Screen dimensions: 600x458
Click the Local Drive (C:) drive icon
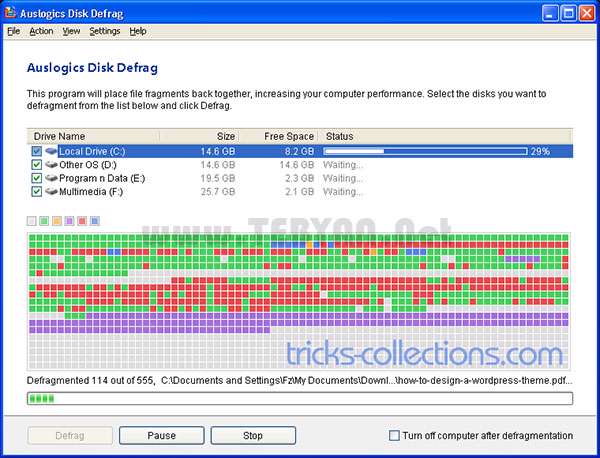(51, 151)
